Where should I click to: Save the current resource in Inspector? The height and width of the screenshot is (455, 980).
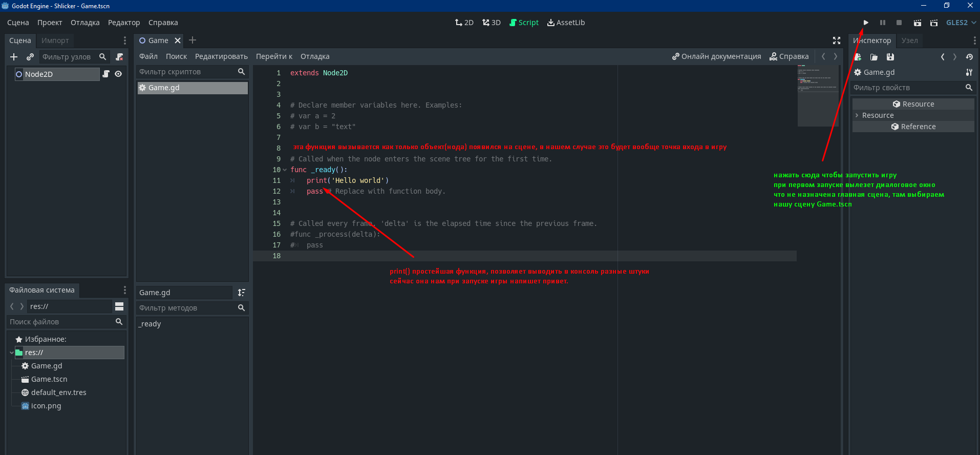[x=890, y=57]
